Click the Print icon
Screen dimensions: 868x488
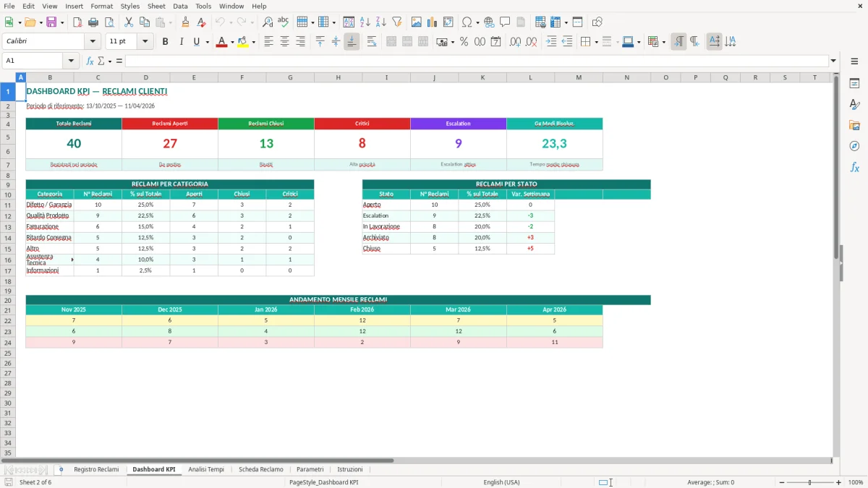click(93, 22)
